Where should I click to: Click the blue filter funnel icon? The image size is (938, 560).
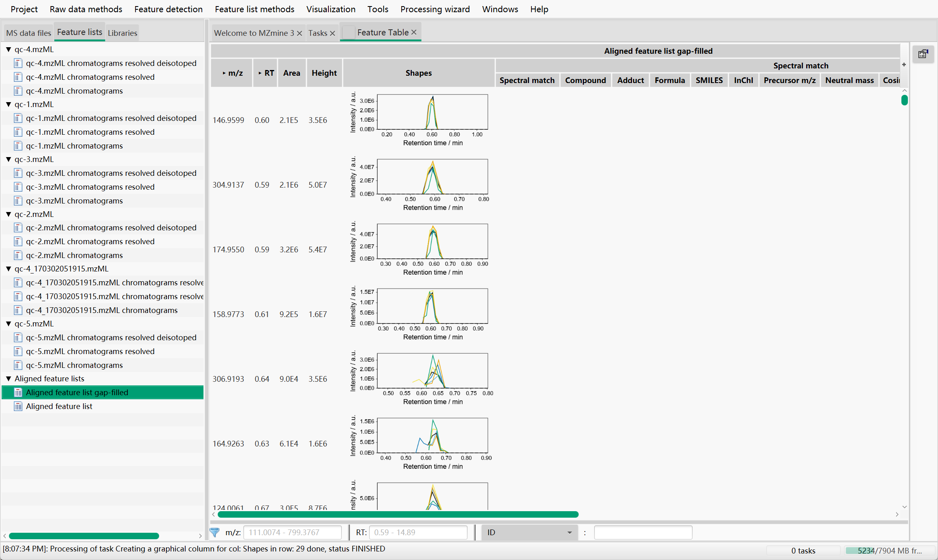click(x=214, y=532)
